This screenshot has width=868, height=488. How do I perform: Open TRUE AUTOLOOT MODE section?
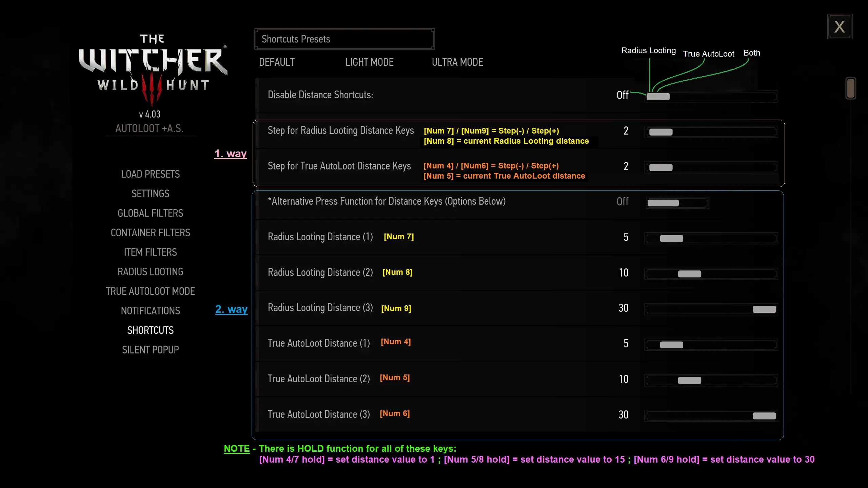pyautogui.click(x=150, y=291)
